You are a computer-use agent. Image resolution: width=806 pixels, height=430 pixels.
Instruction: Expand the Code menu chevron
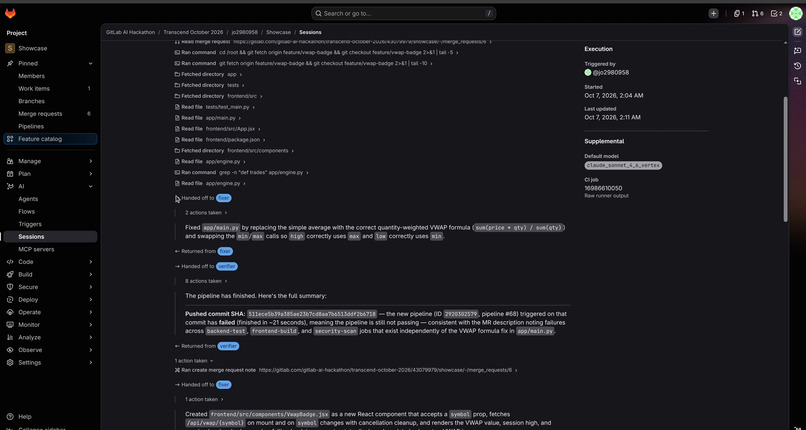(x=90, y=262)
